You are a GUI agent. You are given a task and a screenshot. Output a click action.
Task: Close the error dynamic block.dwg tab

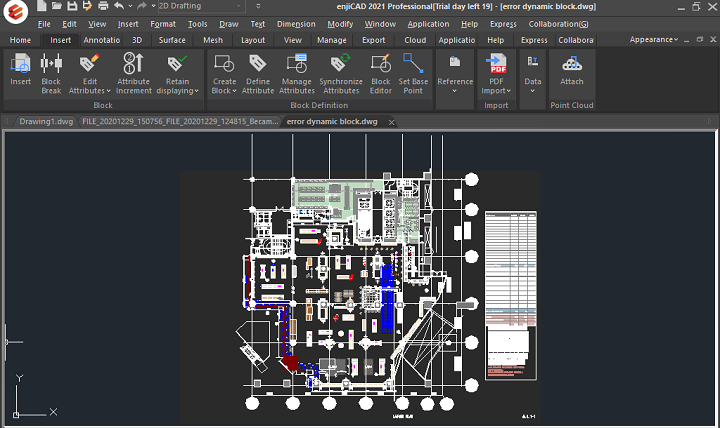point(391,122)
